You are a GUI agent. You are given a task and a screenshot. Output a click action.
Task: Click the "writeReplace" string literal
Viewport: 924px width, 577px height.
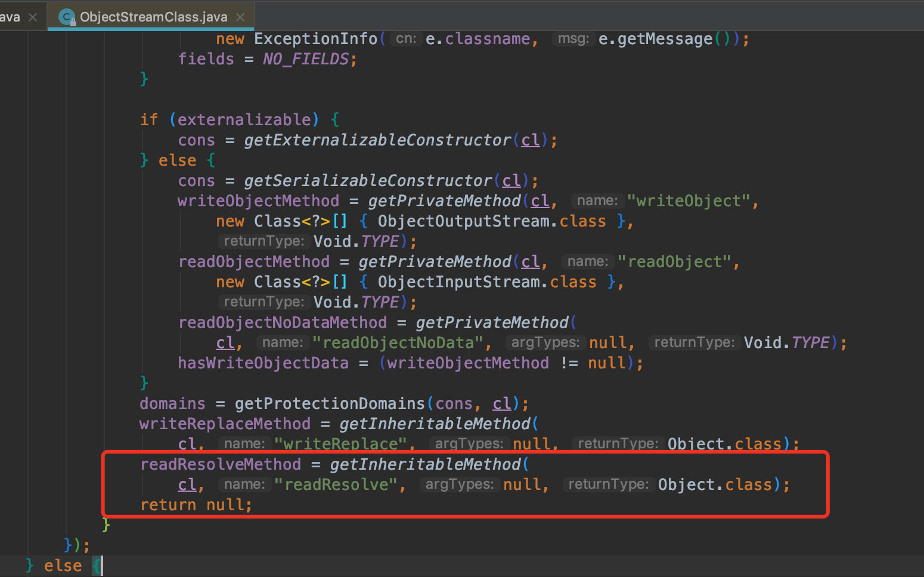click(x=340, y=444)
